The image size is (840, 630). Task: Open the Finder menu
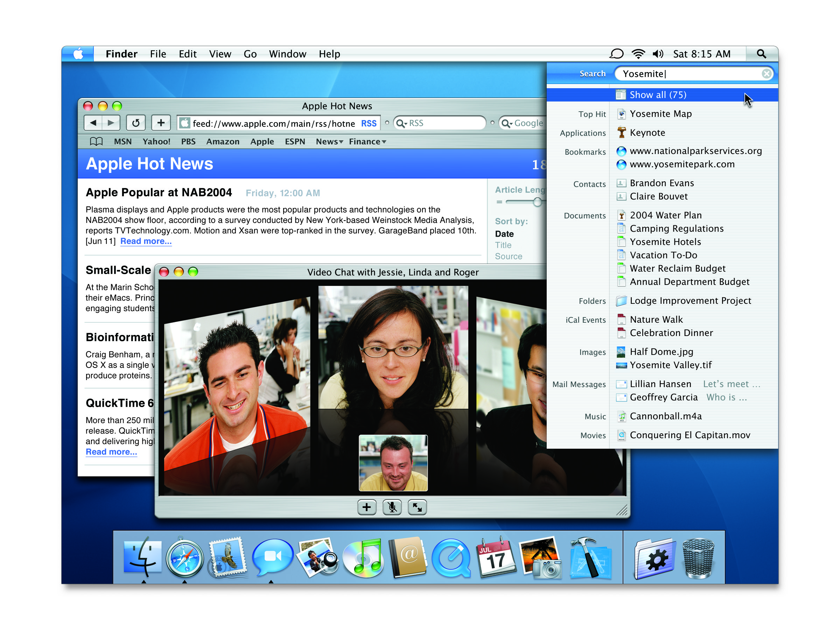(x=121, y=54)
